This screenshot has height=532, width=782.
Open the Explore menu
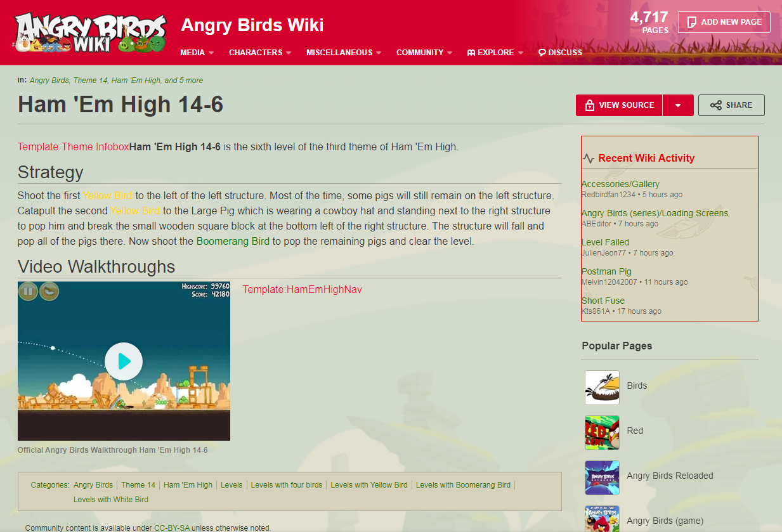point(495,53)
